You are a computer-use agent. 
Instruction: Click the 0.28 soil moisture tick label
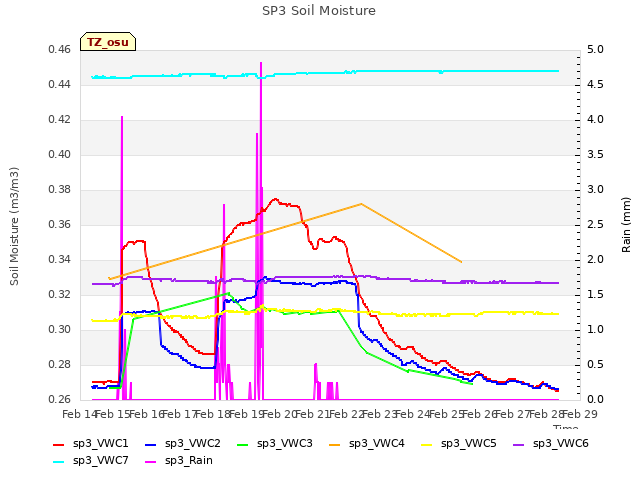[x=60, y=365]
